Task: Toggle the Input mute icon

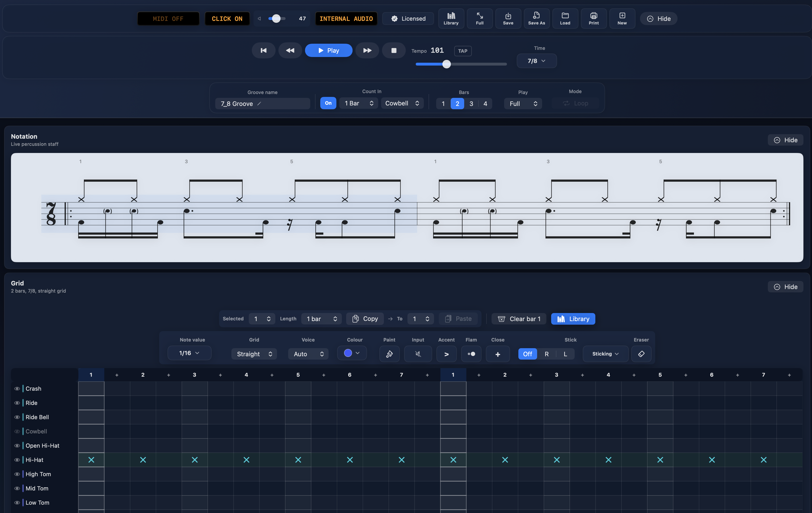Action: tap(418, 354)
